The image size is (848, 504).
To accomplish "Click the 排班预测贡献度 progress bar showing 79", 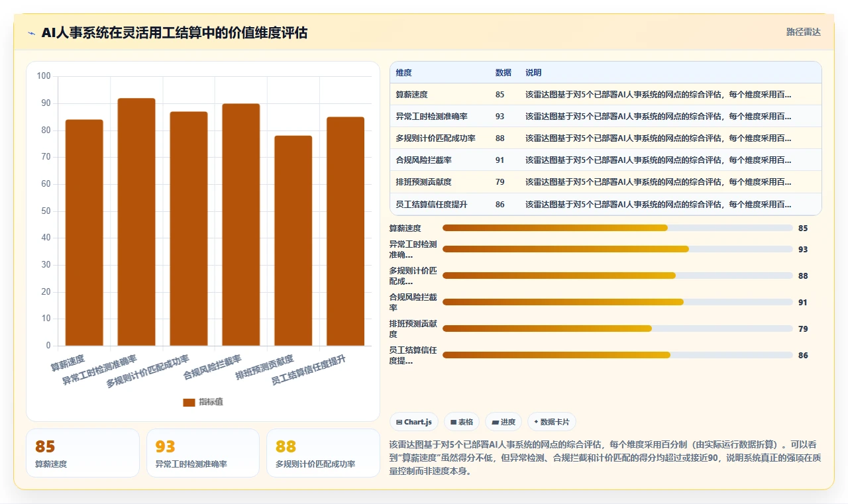I will coord(617,328).
